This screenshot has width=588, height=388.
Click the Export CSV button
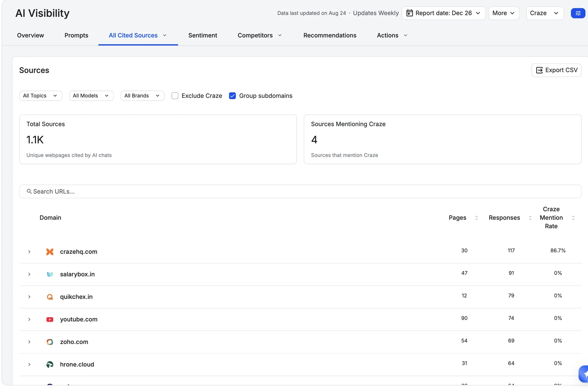click(x=556, y=70)
